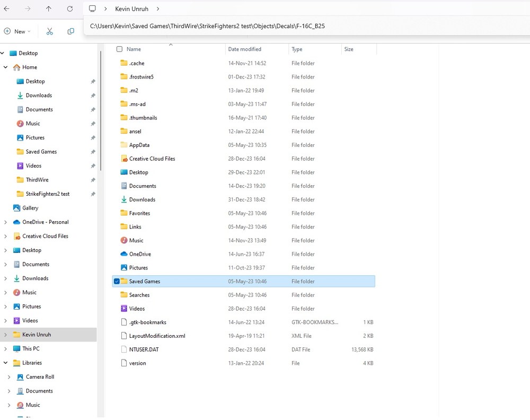Sort by the Name column
This screenshot has height=420, width=530.
(x=134, y=49)
